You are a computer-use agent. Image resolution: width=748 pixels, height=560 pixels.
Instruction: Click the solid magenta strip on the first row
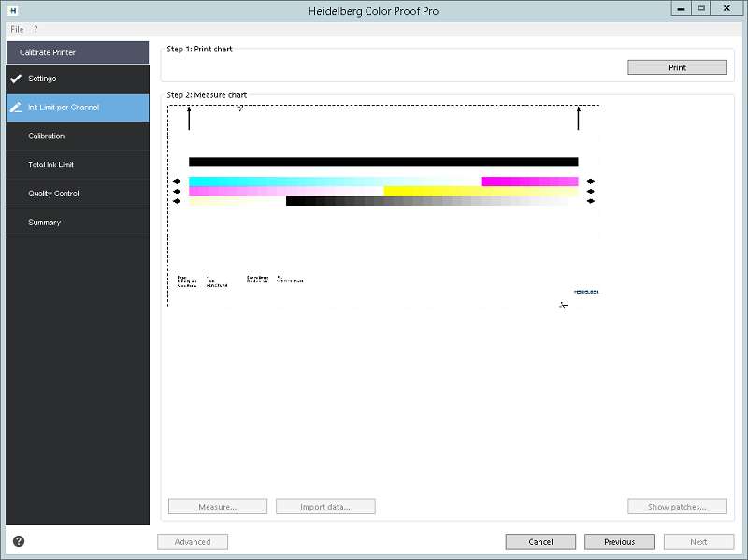[x=529, y=181]
